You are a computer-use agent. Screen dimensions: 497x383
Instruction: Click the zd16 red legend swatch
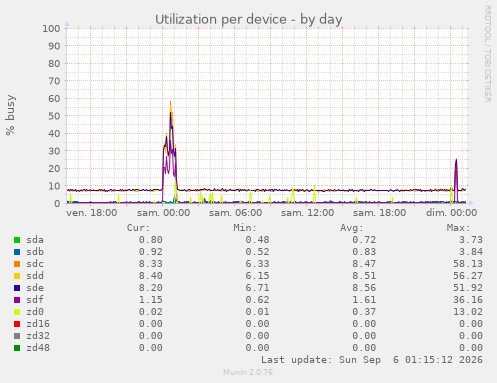coord(17,324)
